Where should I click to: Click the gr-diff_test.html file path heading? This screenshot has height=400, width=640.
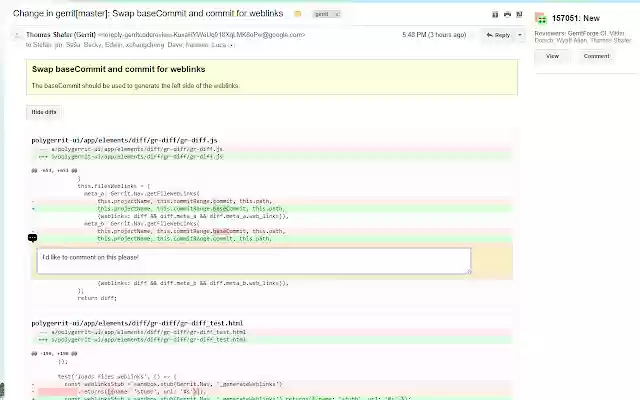[137, 323]
